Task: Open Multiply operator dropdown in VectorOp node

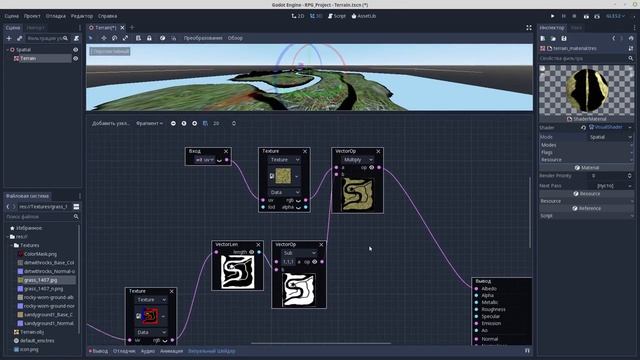Action: [x=358, y=160]
